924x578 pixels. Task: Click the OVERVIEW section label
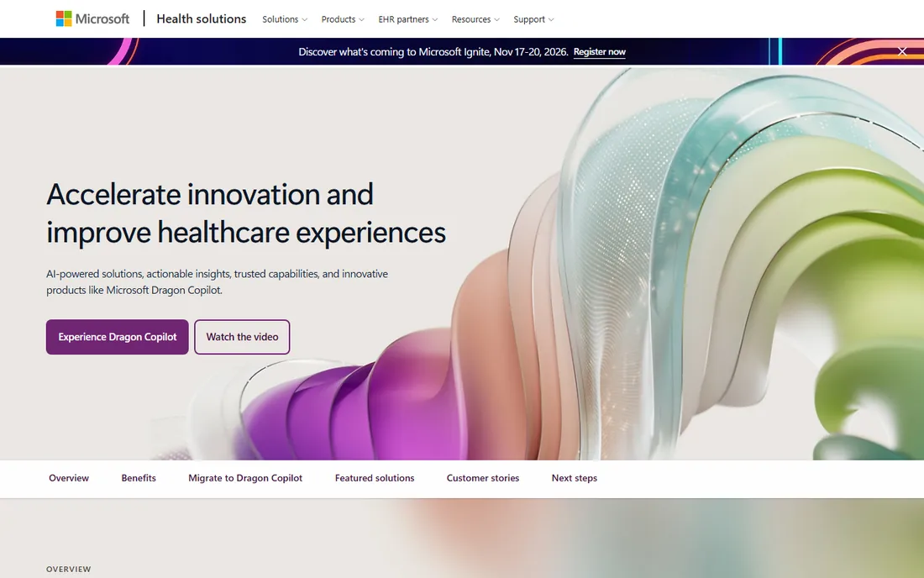click(69, 569)
